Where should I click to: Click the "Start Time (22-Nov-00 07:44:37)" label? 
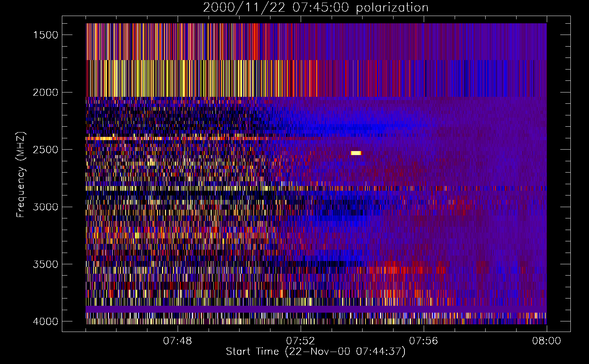click(316, 352)
